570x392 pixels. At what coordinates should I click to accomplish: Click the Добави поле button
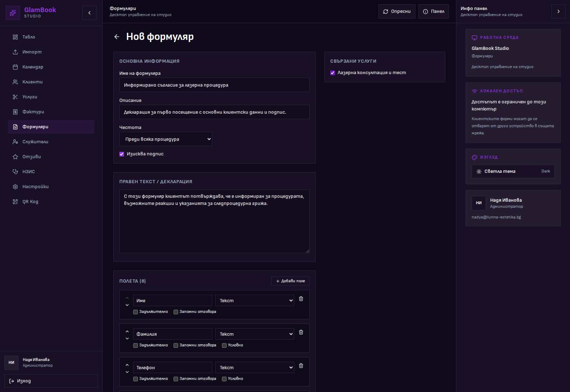coord(290,281)
